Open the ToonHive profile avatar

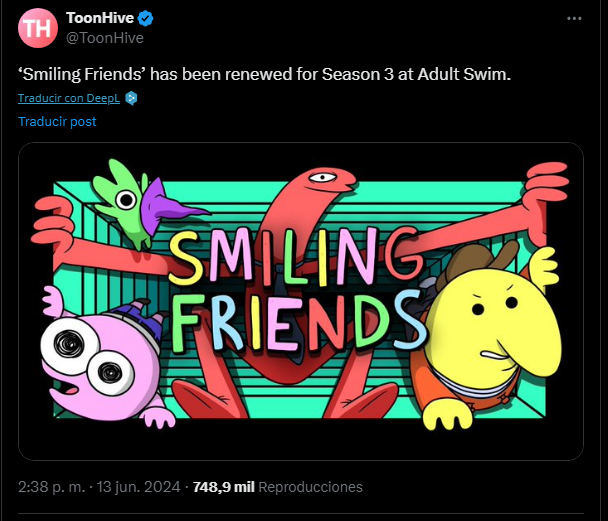click(x=37, y=28)
